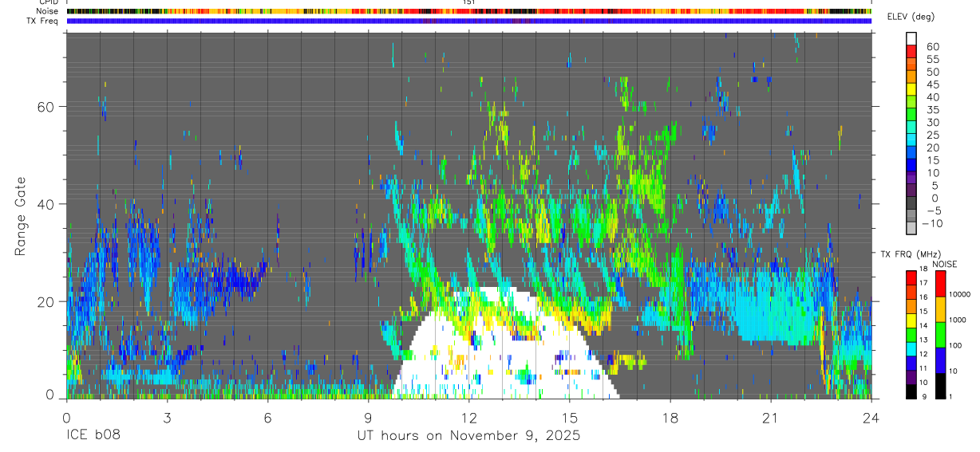Click the "Range Gate" vertical axis title
The width and height of the screenshot is (980, 452).
[x=21, y=216]
